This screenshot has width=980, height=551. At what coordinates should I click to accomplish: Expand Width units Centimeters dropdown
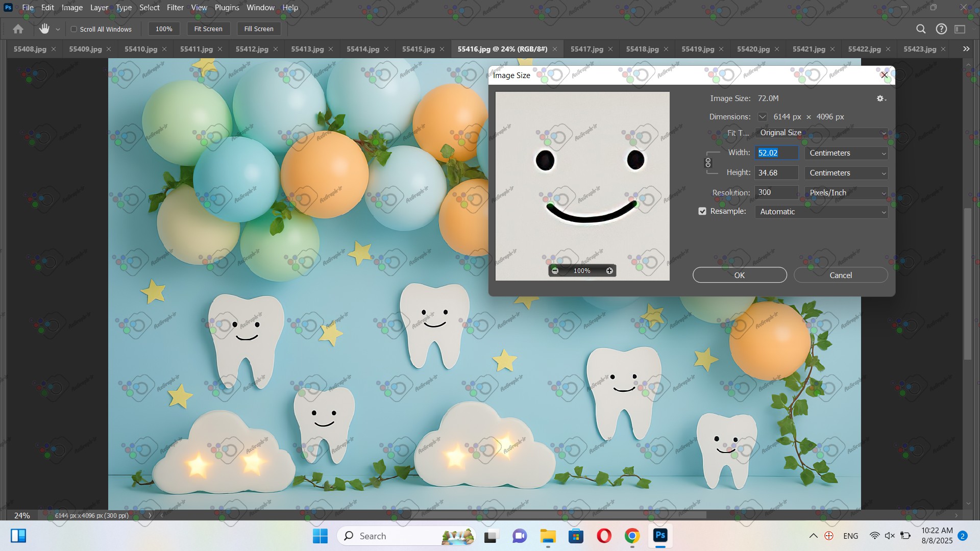[846, 153]
